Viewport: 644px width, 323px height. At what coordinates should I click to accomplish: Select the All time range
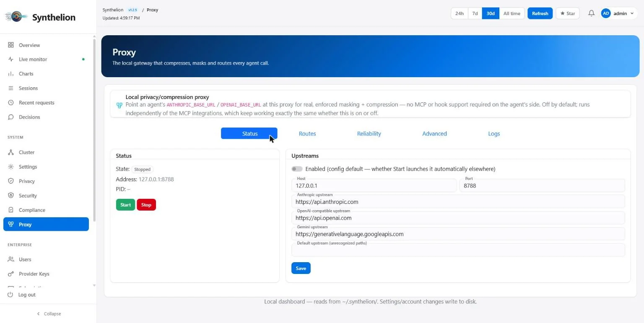[x=512, y=13]
